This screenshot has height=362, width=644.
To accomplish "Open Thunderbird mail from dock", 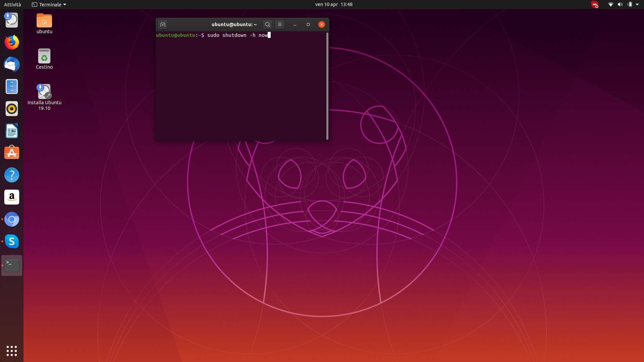I will point(12,65).
